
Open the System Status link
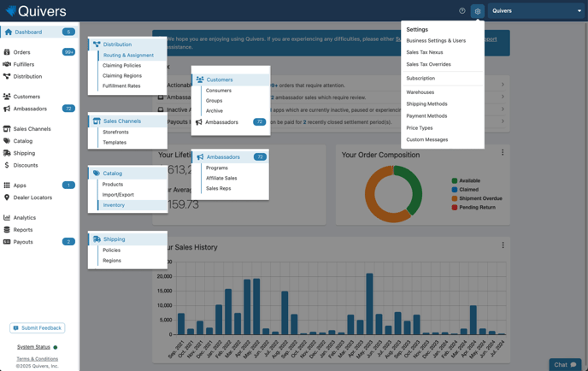(x=33, y=347)
